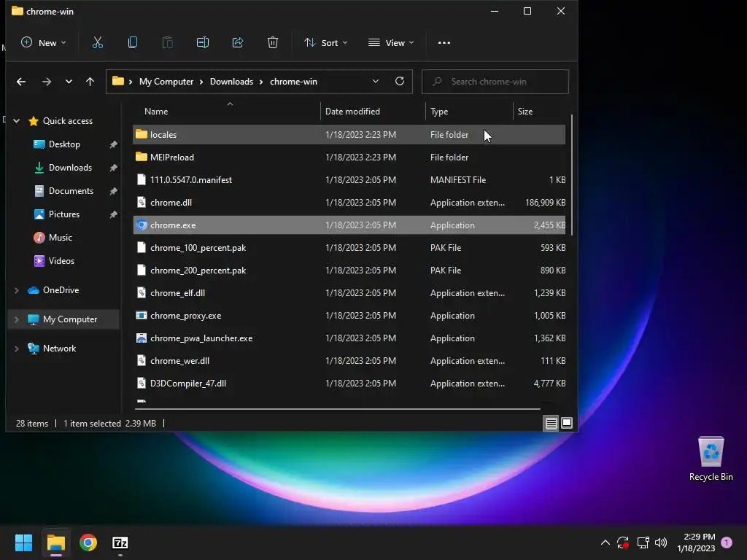Select chrome_100_percent.pak file
The height and width of the screenshot is (560, 747).
click(349, 248)
